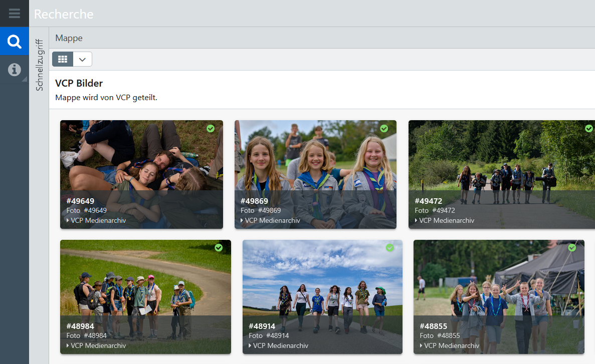The width and height of the screenshot is (595, 364).
Task: Toggle selection checkmark on photo #48855
Action: pos(572,248)
